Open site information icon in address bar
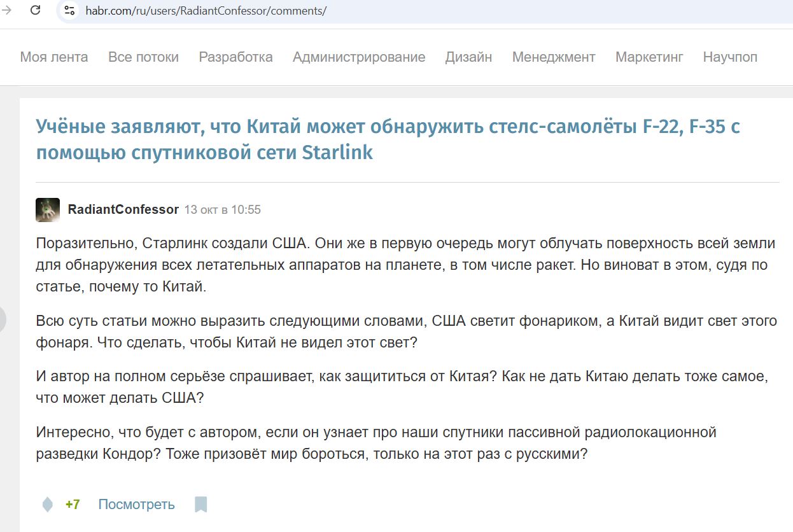The width and height of the screenshot is (793, 532). pyautogui.click(x=70, y=11)
